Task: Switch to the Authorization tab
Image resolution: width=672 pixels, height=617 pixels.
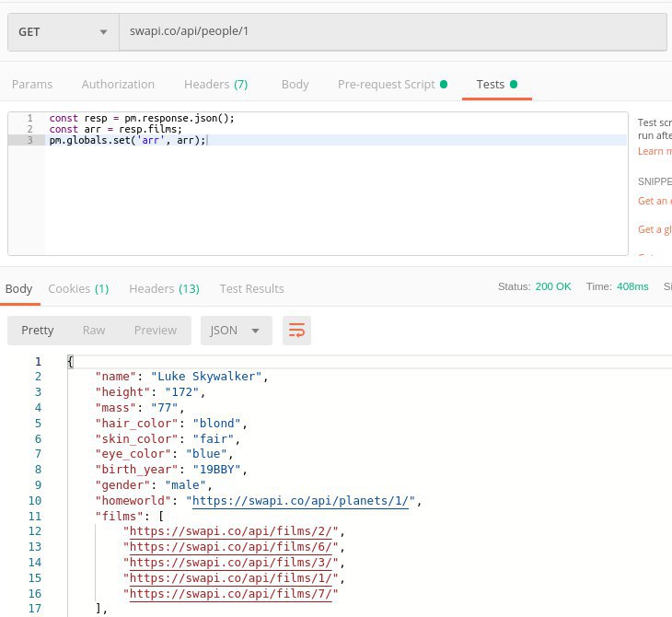Action: coord(118,85)
